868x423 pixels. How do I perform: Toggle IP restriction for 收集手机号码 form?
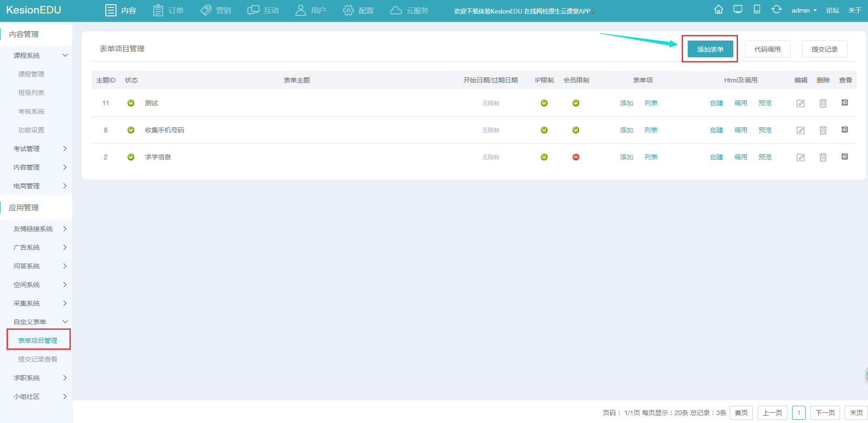tap(544, 130)
